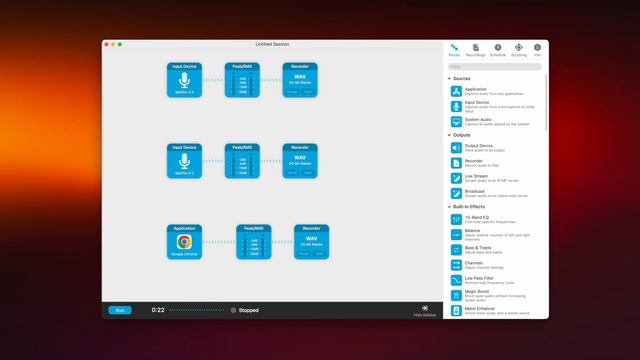
Task: Select the Balance effect icon
Action: (456, 235)
